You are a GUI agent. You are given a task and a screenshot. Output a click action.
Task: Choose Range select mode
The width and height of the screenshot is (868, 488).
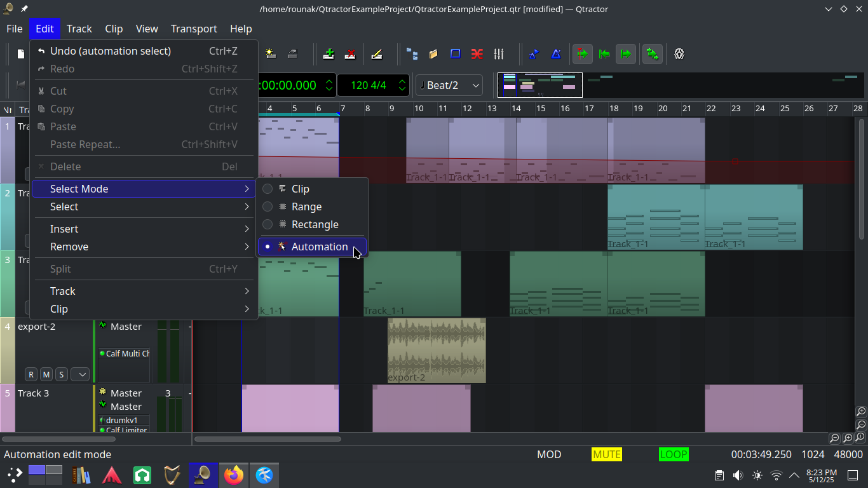[x=306, y=207]
